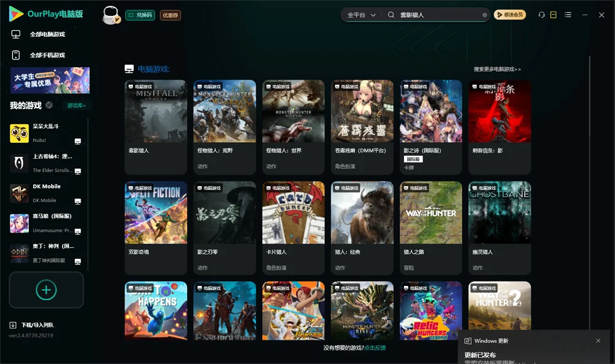Open the One Piece Bounty Rush thumbnail
Viewport: 615px width, 364px height.
[x=293, y=311]
